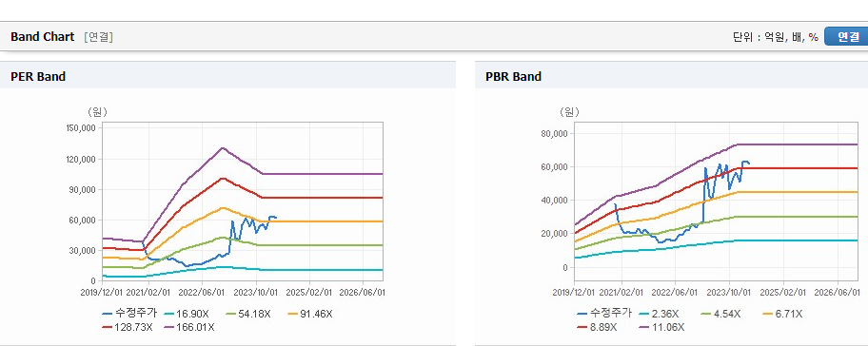Click the (원) unit label above PER chart
868x346 pixels.
(x=97, y=112)
